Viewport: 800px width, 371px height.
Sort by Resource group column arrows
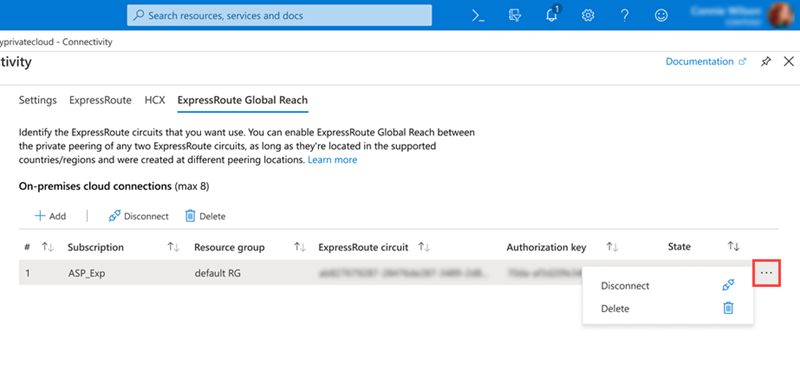point(299,247)
